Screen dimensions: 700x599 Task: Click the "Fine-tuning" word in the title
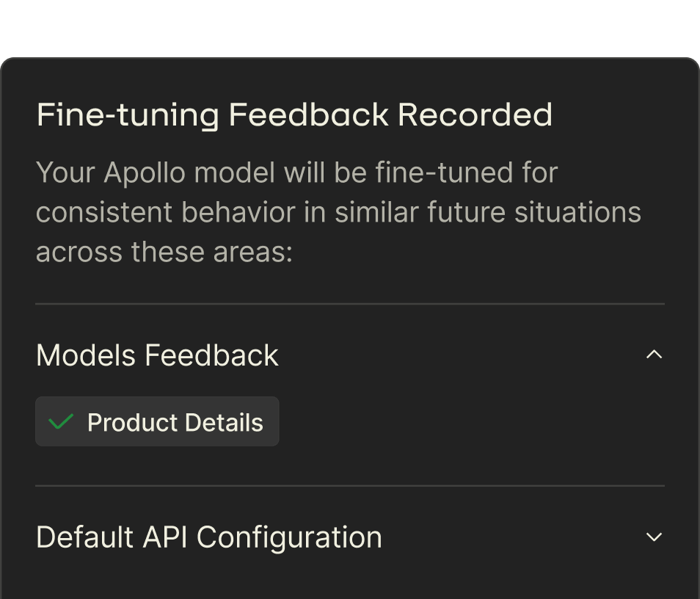tap(128, 115)
